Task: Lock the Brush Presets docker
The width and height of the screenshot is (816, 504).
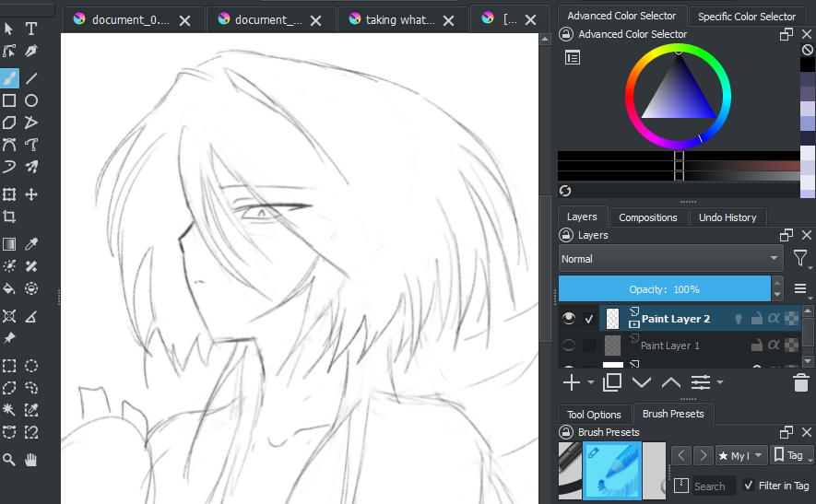Action: (x=566, y=432)
